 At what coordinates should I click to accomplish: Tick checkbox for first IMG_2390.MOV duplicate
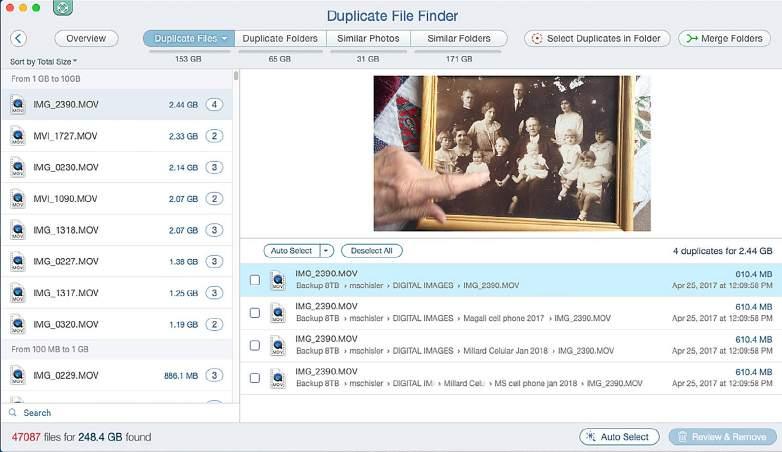point(255,280)
